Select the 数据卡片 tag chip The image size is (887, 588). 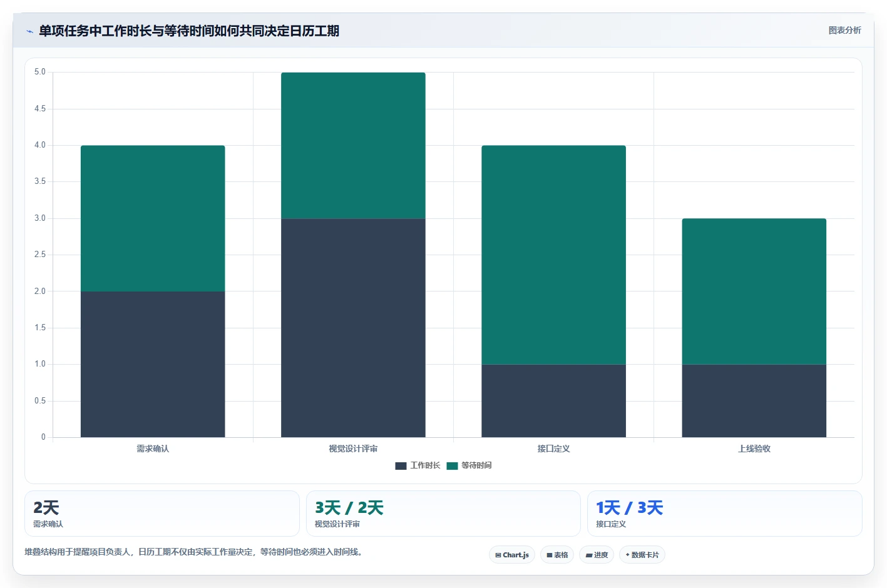642,555
